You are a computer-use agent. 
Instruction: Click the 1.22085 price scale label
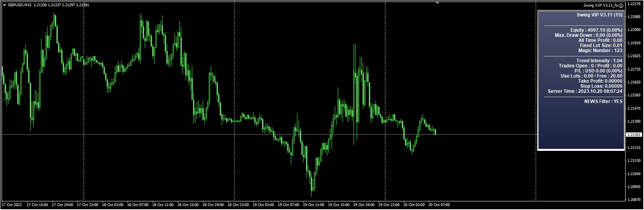coord(634,17)
